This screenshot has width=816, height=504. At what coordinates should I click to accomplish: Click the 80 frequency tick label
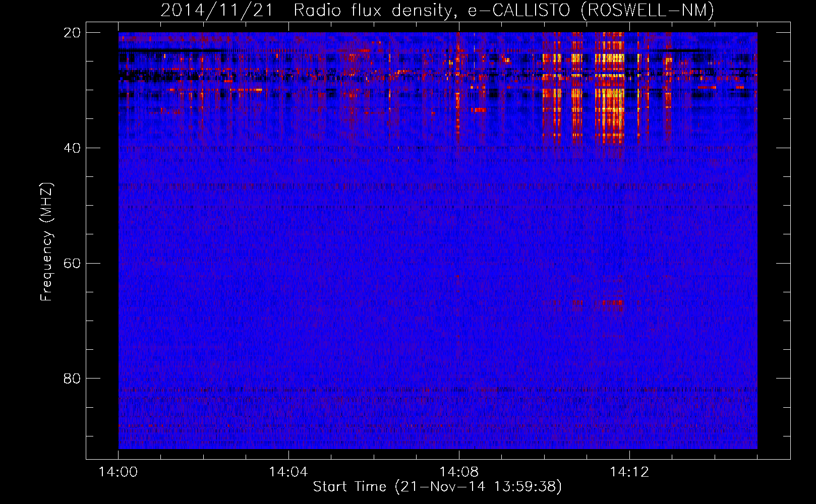(x=72, y=379)
